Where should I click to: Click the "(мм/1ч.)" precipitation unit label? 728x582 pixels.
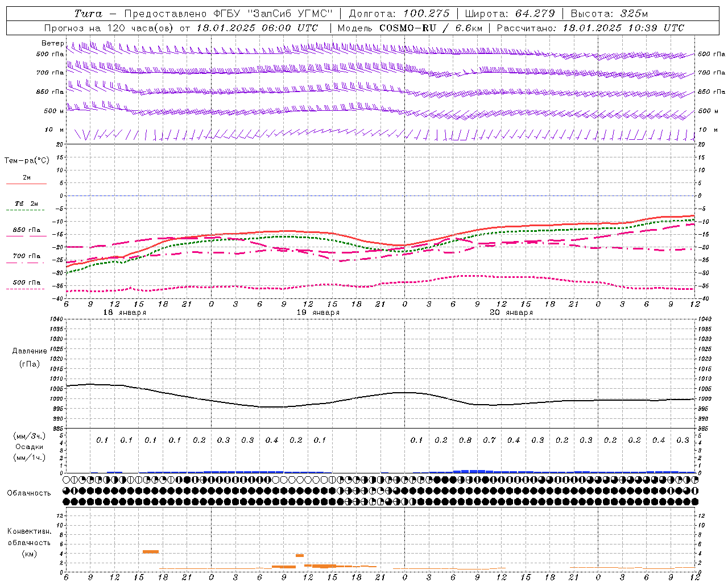[x=29, y=458]
